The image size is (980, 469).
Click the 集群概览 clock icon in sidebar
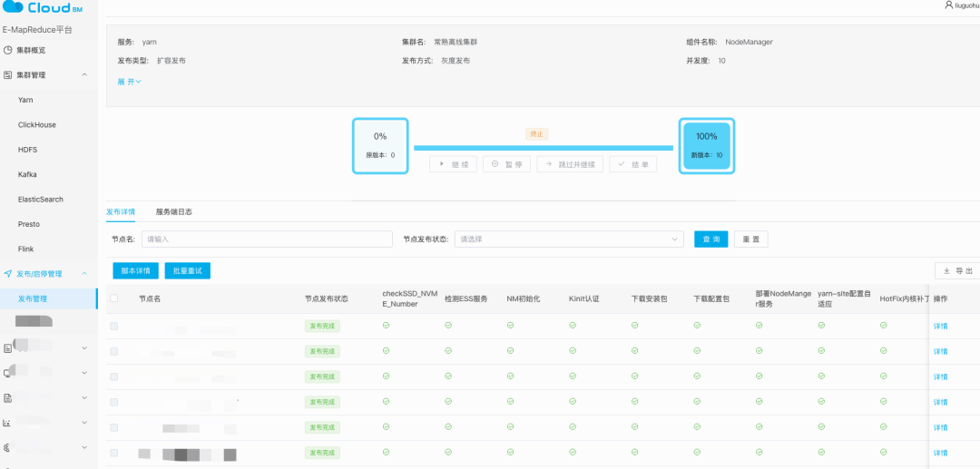7,50
